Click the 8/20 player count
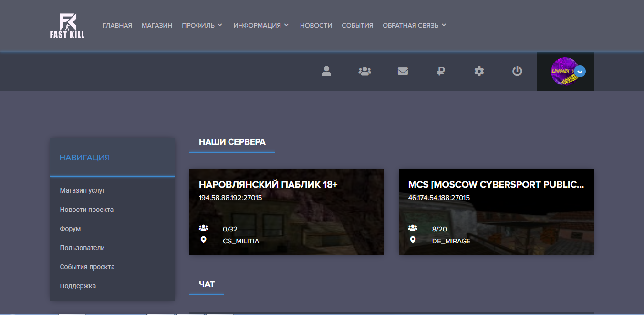Screen dimensions: 644x315 point(439,229)
